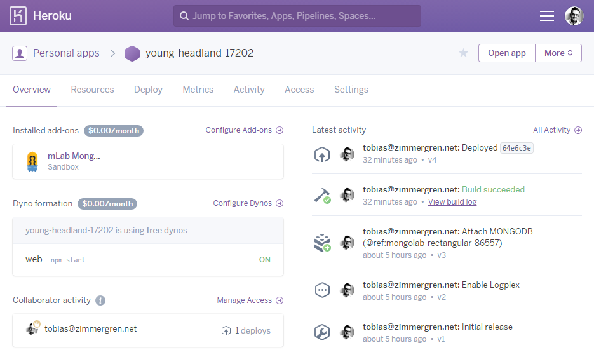Switch to the Overview tab
Screen dimensions: 594x364
click(32, 90)
